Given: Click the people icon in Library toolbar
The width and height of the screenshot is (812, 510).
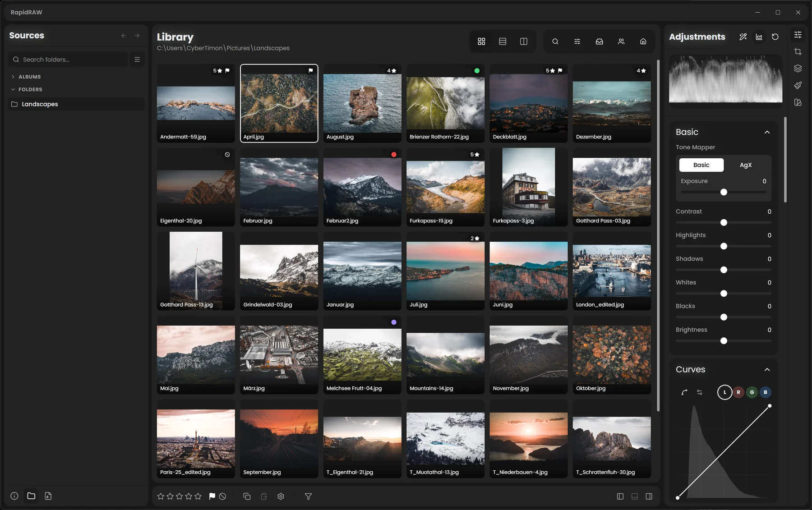Looking at the screenshot, I should coord(621,41).
